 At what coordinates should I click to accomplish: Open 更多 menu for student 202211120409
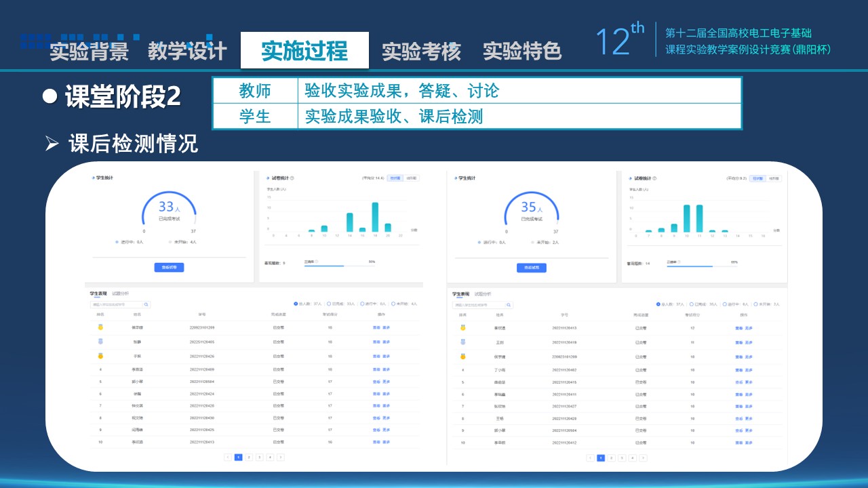click(x=387, y=369)
